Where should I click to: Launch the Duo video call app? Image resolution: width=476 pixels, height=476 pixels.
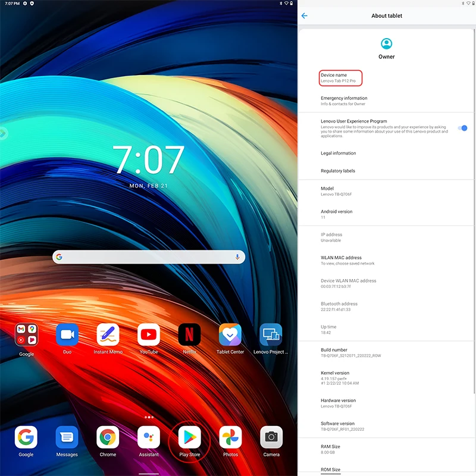[67, 335]
